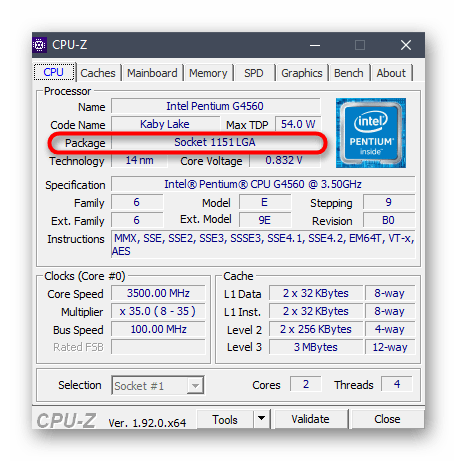
Task: Click the Level 2 associativity 4-way
Action: [x=390, y=329]
